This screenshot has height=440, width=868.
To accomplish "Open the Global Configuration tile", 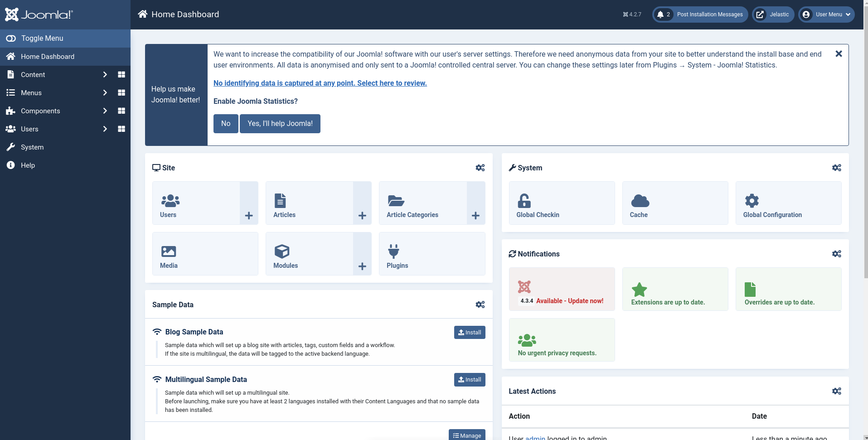I will [788, 203].
